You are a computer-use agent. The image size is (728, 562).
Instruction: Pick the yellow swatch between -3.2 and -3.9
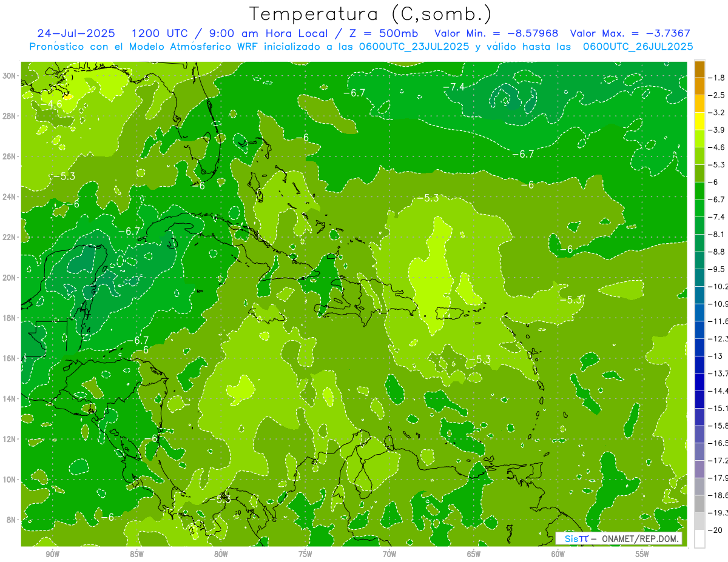(x=699, y=121)
